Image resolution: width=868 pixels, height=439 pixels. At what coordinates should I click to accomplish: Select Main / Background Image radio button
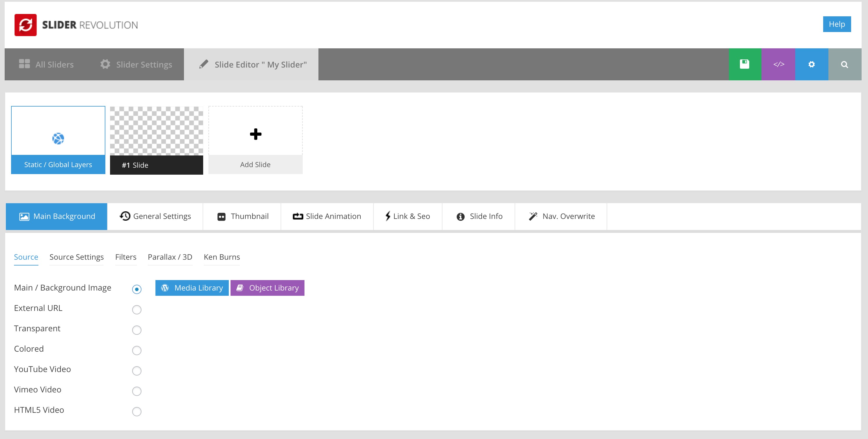click(137, 289)
